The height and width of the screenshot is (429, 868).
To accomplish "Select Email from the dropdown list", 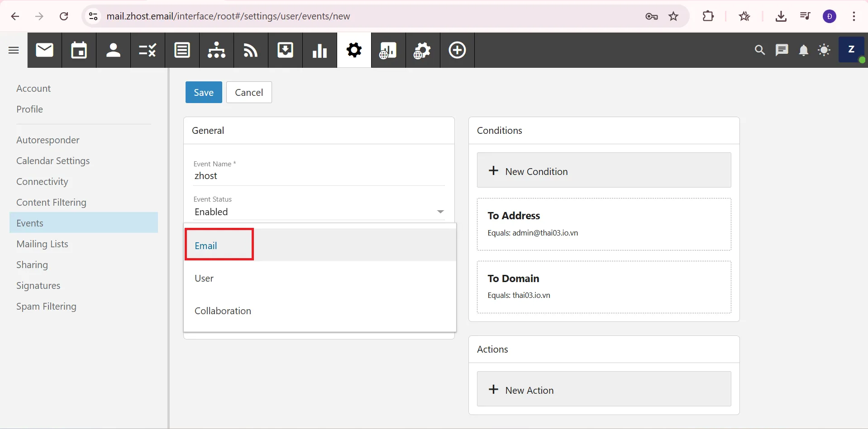I will coord(206,245).
